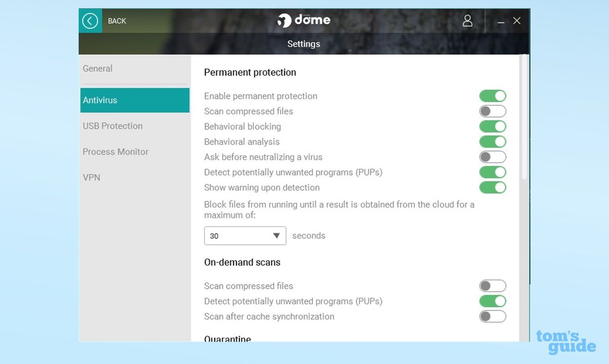The width and height of the screenshot is (609, 364).
Task: Switch to the General settings section
Action: pyautogui.click(x=97, y=68)
